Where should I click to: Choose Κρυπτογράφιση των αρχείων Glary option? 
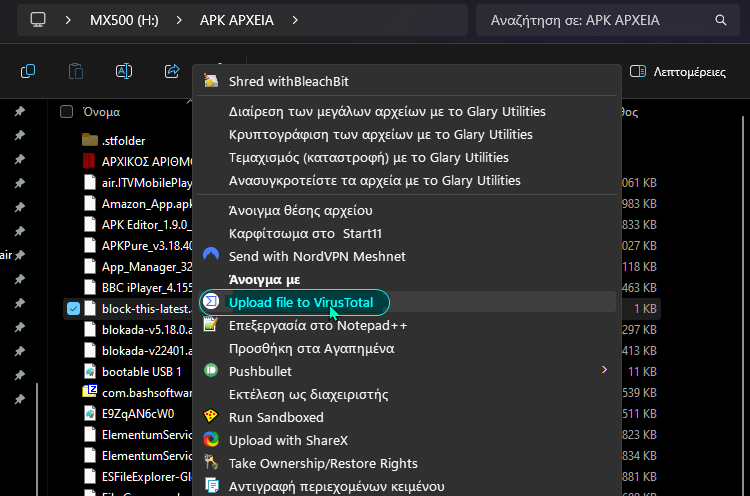tap(407, 134)
